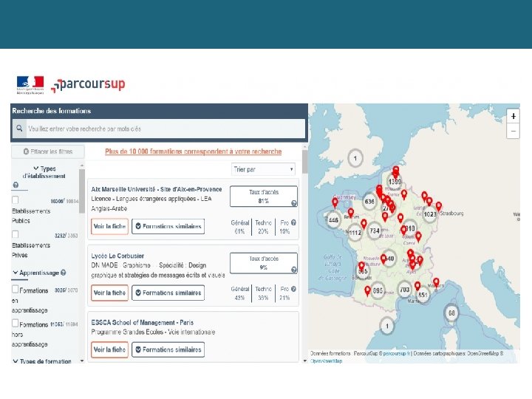
Task: Open Voir la fiche for ESSCA School of Management
Action: (x=109, y=349)
